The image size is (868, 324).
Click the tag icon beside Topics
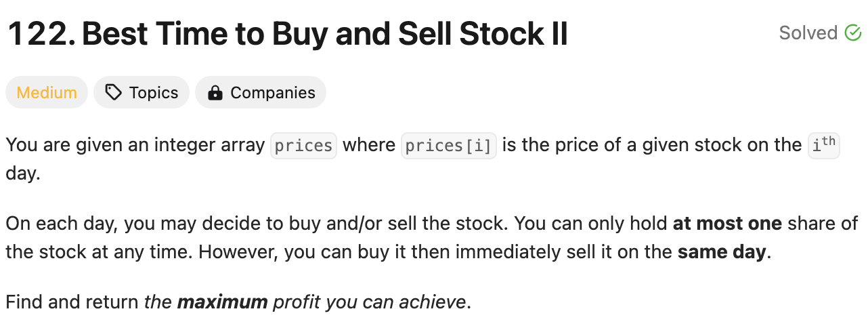114,93
